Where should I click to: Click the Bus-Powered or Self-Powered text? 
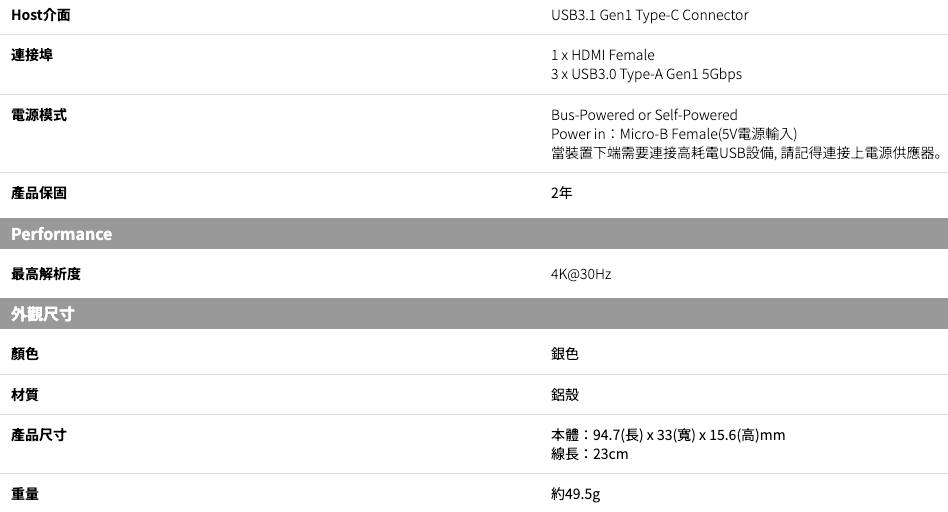click(x=644, y=115)
